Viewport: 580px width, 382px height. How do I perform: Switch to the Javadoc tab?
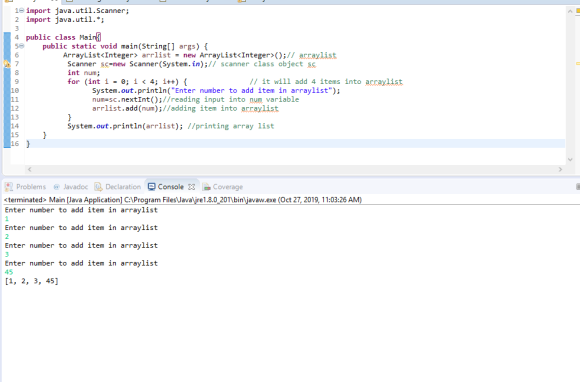coord(71,187)
